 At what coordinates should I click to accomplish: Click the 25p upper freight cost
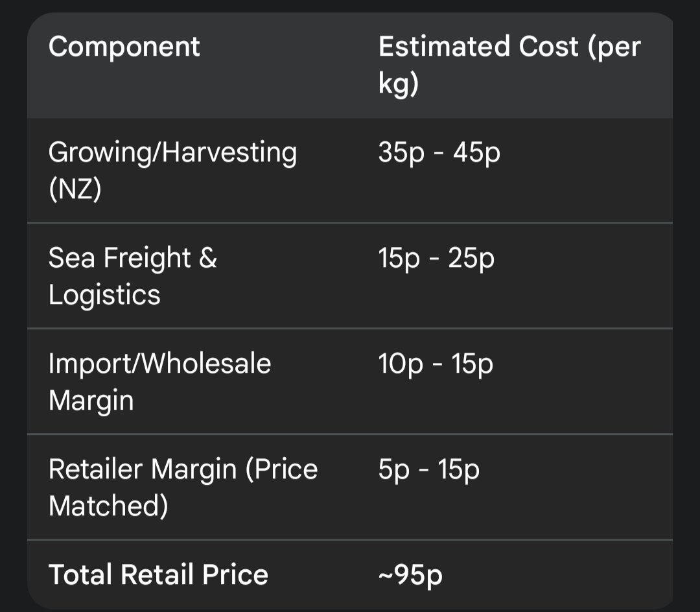(x=471, y=259)
